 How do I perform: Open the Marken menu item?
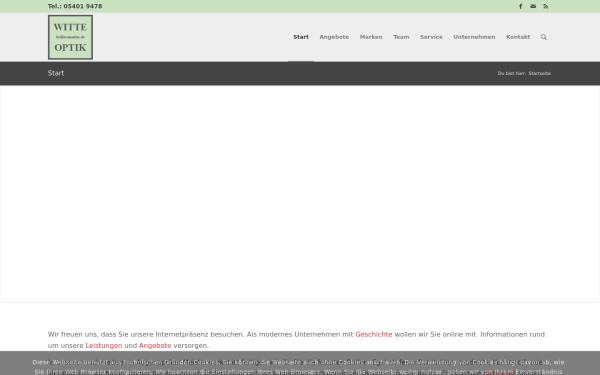pos(371,37)
